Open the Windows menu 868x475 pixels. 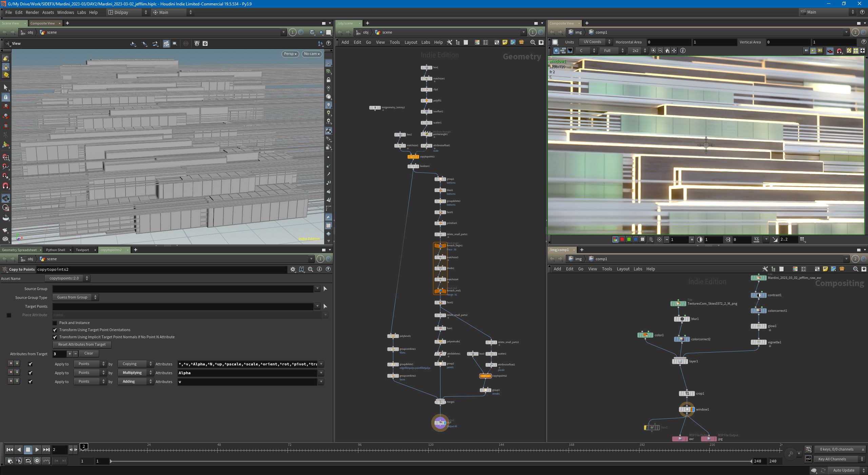tap(65, 12)
